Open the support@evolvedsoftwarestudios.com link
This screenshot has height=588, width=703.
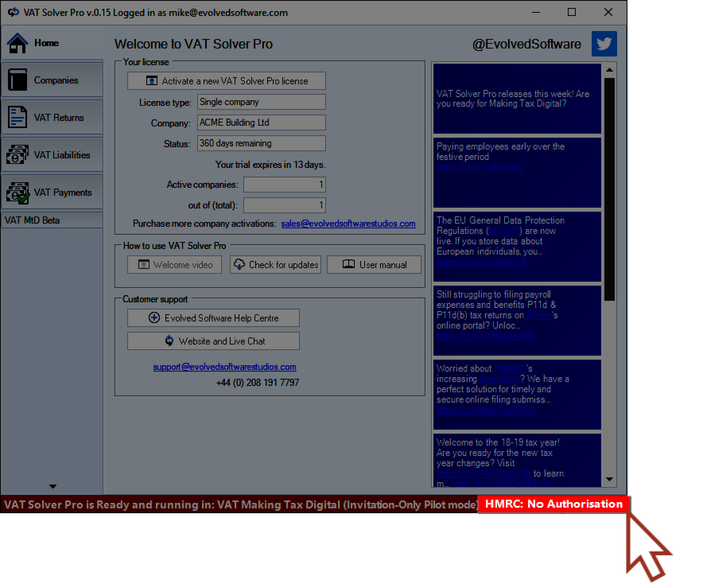pyautogui.click(x=225, y=367)
